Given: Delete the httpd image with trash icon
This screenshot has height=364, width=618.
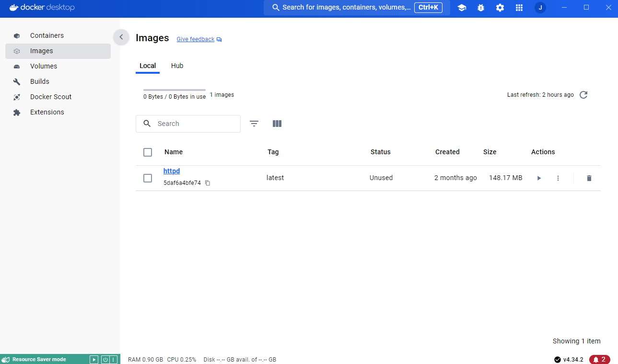Looking at the screenshot, I should point(589,178).
